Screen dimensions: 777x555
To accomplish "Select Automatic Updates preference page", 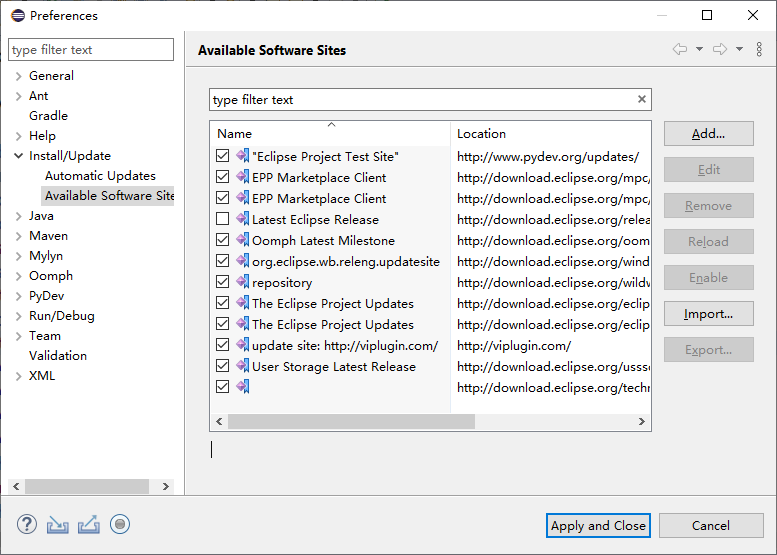I will click(100, 176).
